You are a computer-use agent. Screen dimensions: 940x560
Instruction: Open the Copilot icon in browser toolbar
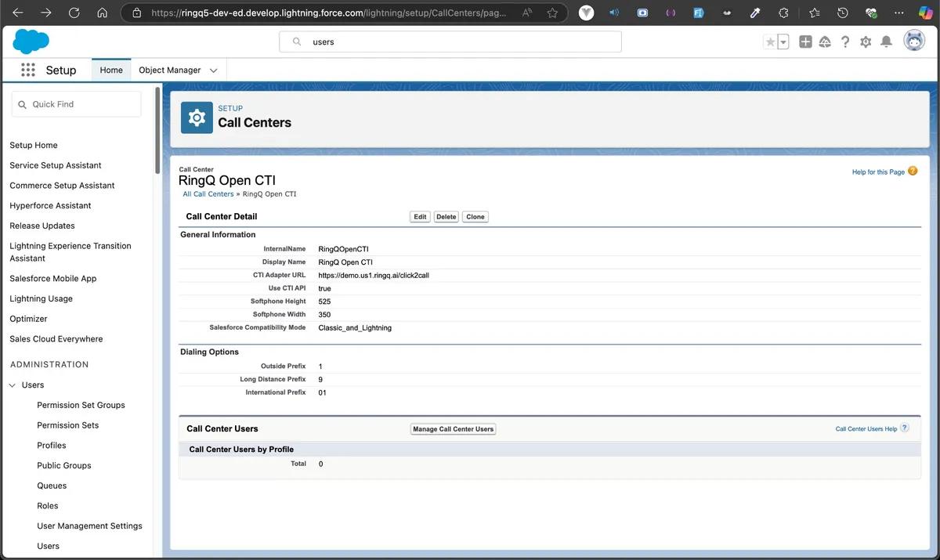tap(925, 13)
